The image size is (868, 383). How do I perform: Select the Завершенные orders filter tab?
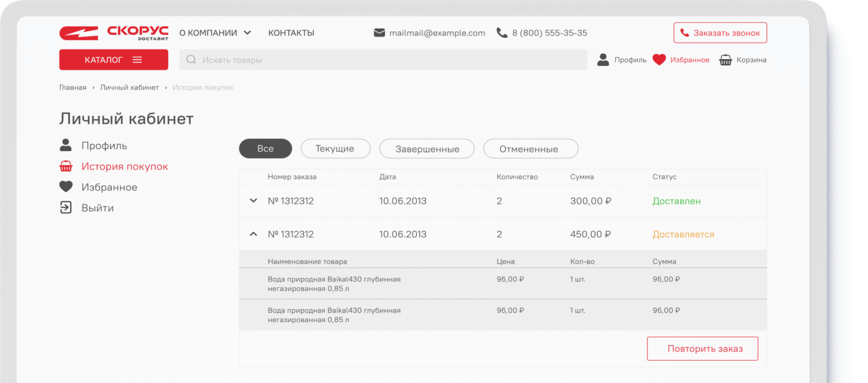click(x=427, y=149)
